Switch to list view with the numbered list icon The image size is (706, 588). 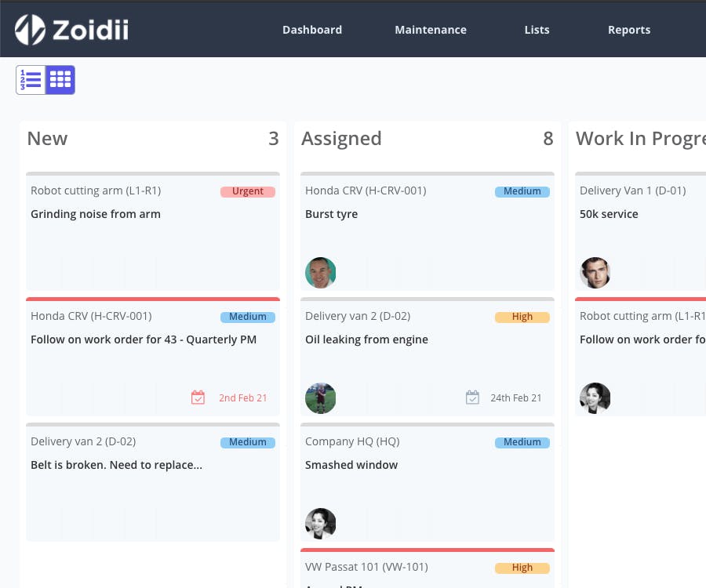(x=31, y=79)
